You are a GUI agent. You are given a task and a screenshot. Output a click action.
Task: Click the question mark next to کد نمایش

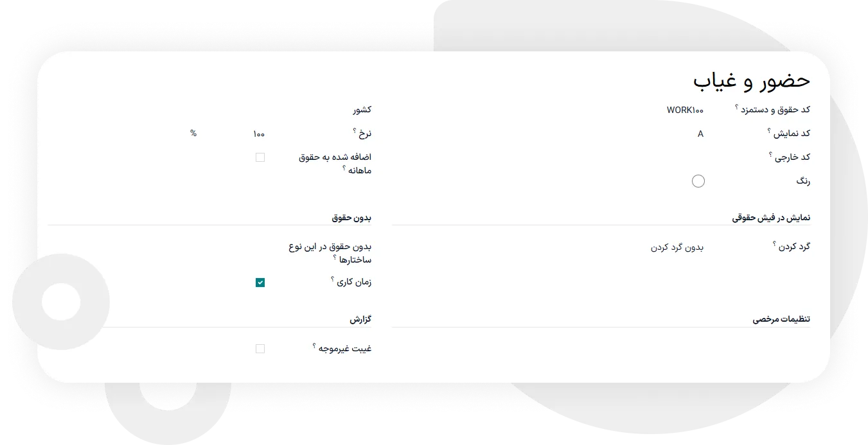coord(769,131)
